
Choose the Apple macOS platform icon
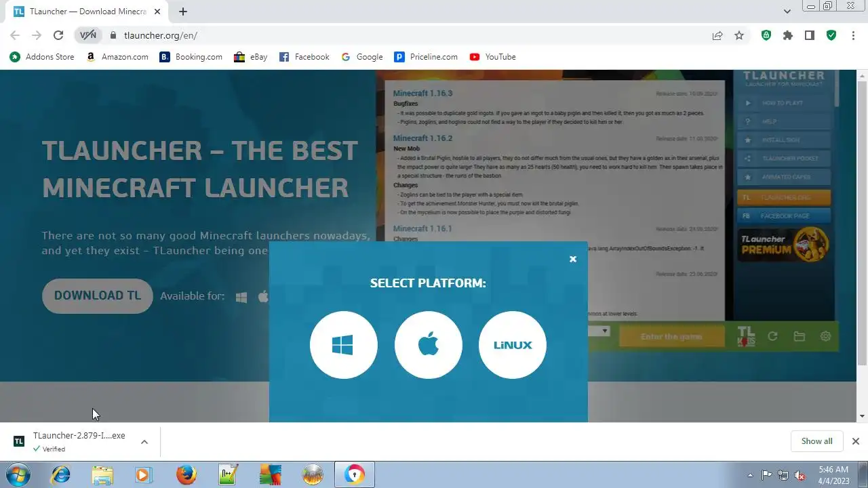click(x=428, y=345)
